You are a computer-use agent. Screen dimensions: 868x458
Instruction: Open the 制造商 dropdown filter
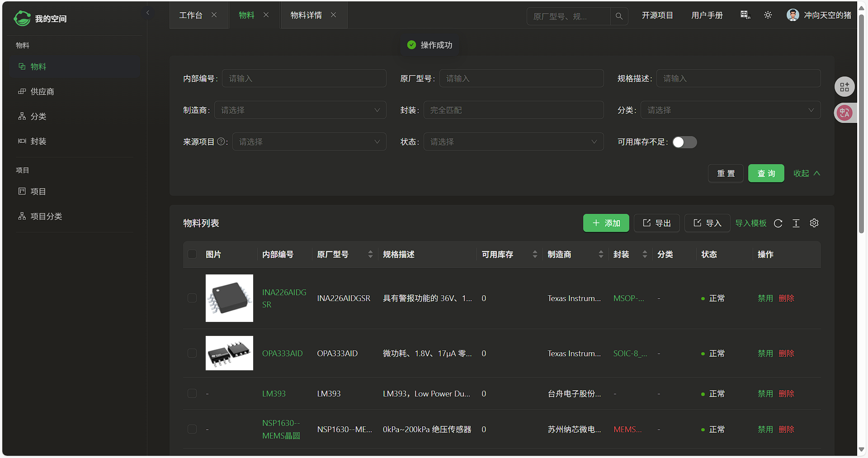300,110
